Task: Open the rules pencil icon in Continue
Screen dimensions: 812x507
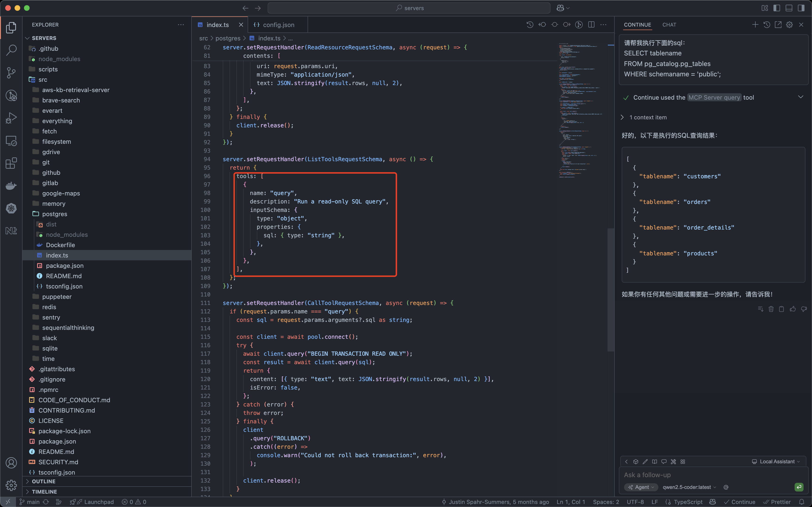Action: [645, 462]
